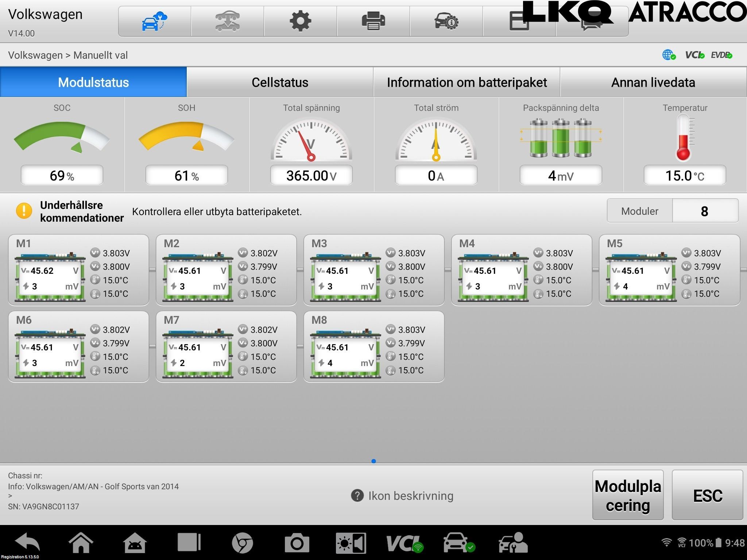Open module M7 battery thumbnail
This screenshot has height=560, width=747.
pos(198,353)
